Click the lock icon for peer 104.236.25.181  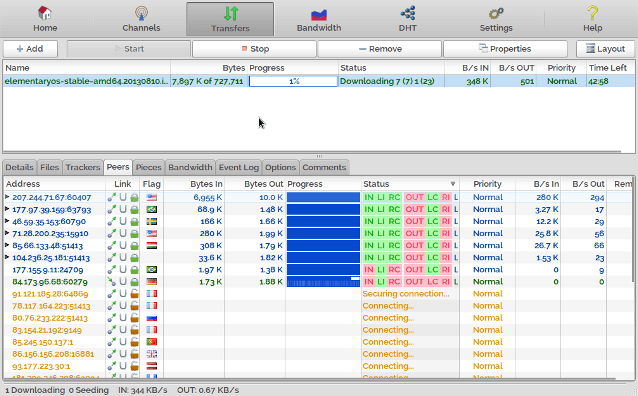pyautogui.click(x=134, y=258)
